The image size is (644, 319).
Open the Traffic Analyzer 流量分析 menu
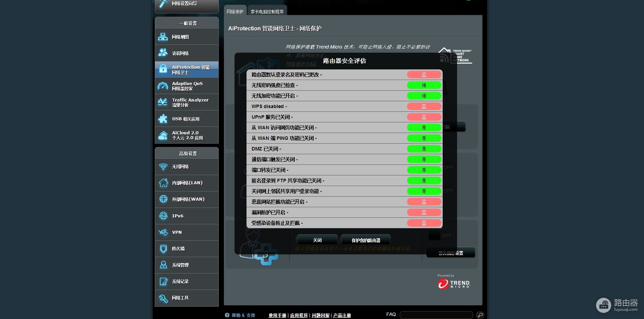pos(187,102)
